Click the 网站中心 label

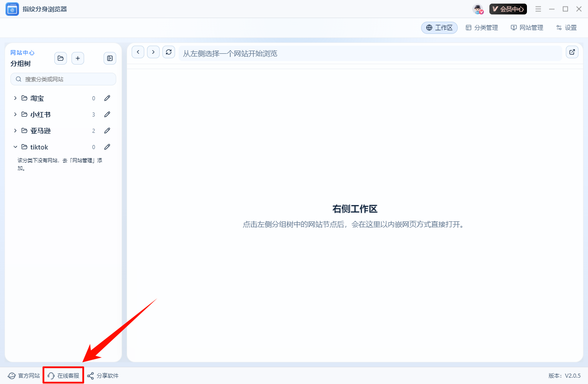pyautogui.click(x=22, y=53)
